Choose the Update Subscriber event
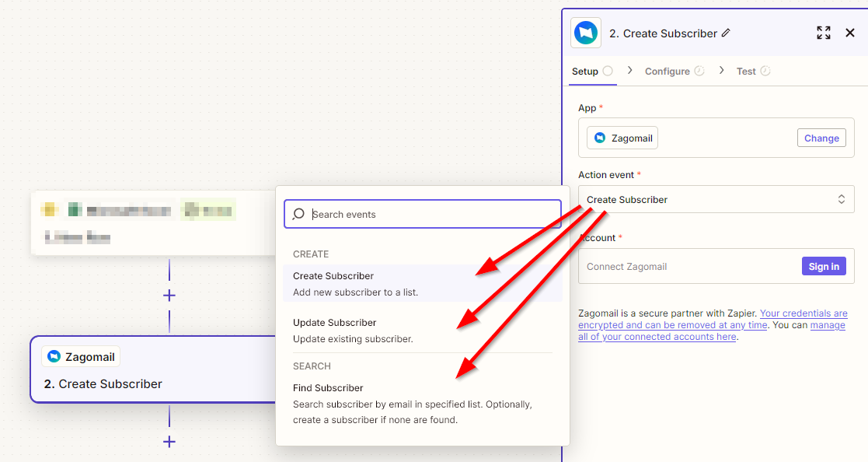 pyautogui.click(x=423, y=330)
